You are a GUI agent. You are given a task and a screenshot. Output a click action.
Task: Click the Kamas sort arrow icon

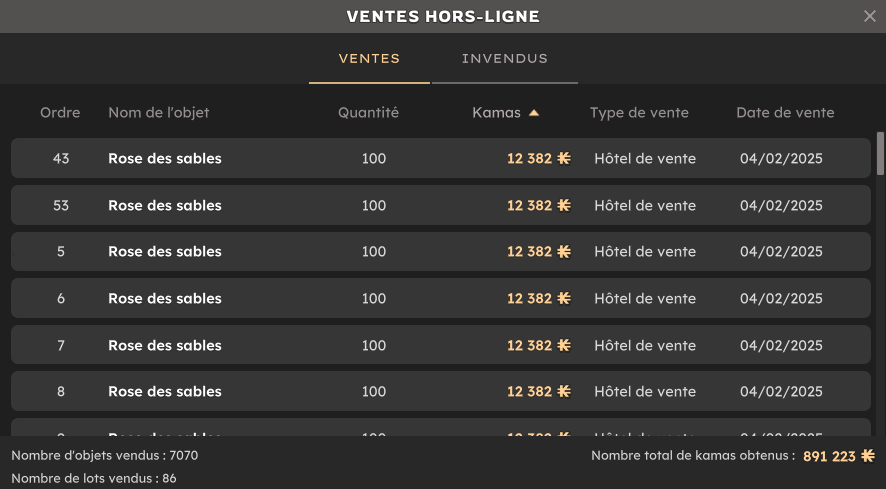(534, 113)
